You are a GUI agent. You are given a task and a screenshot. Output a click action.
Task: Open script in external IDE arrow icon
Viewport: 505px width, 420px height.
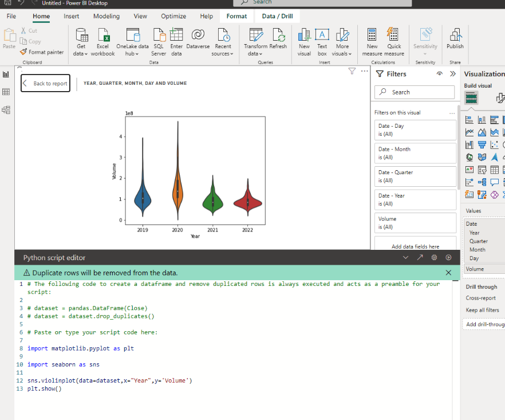420,258
